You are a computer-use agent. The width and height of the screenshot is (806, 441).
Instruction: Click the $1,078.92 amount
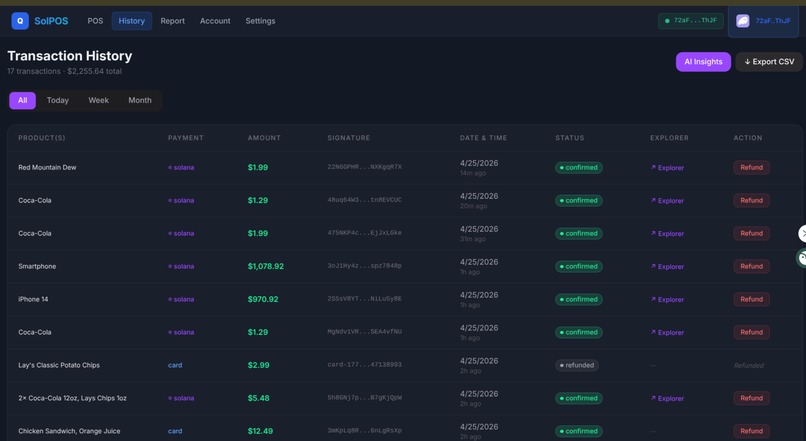click(265, 266)
